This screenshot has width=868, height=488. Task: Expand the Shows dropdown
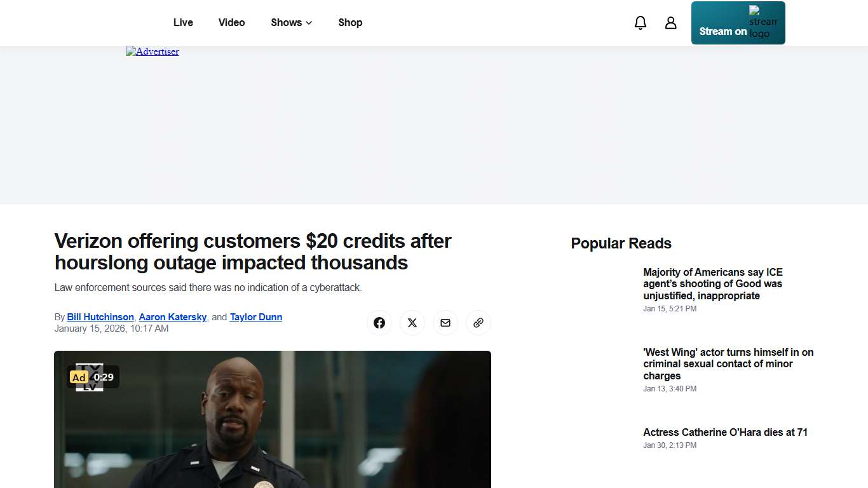(x=290, y=22)
